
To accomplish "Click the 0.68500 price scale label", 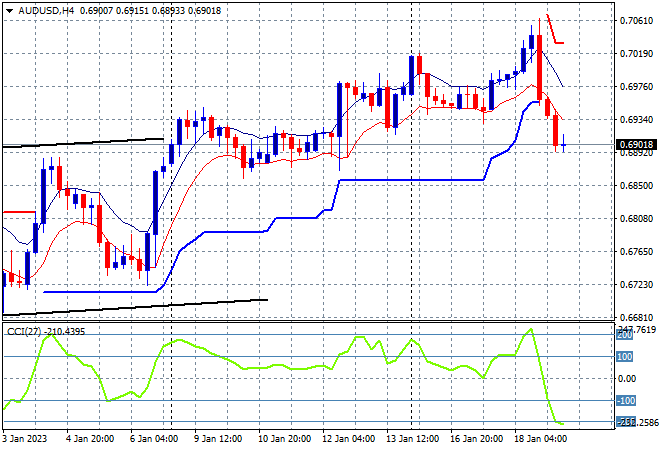I will pos(636,186).
